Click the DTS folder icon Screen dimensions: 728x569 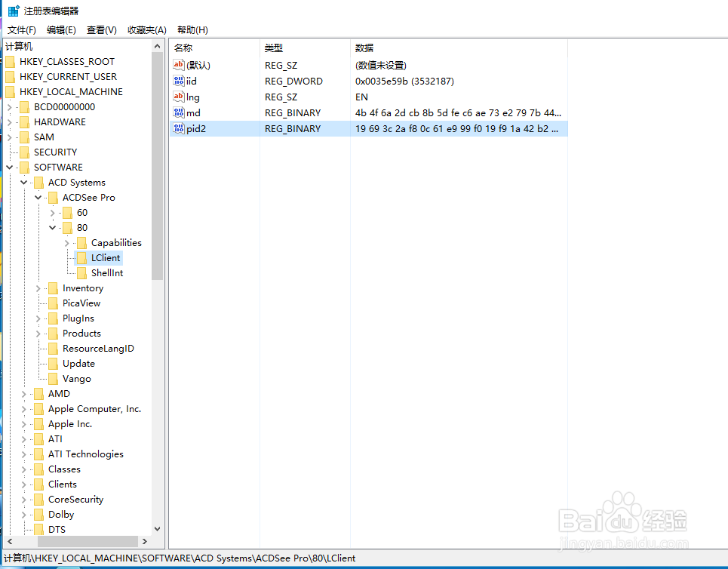pos(39,530)
